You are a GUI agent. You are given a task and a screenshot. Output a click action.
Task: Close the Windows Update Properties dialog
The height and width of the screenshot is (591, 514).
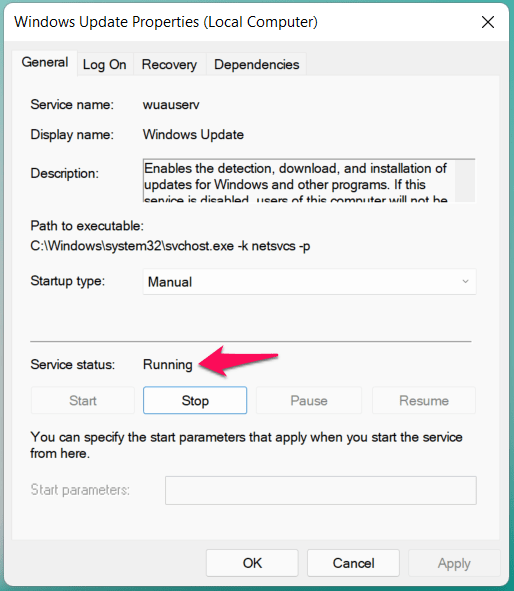tap(488, 22)
